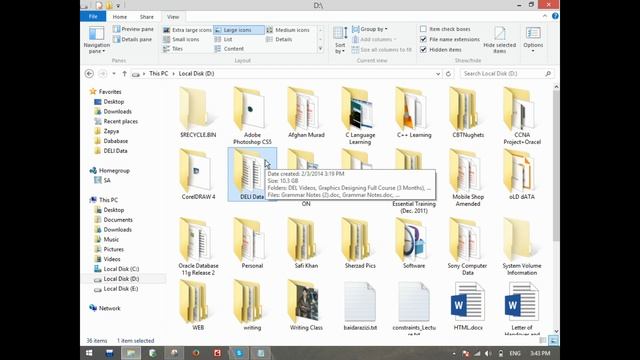Image resolution: width=640 pixels, height=360 pixels.
Task: Click the volume icon in system tray
Action: point(488,353)
